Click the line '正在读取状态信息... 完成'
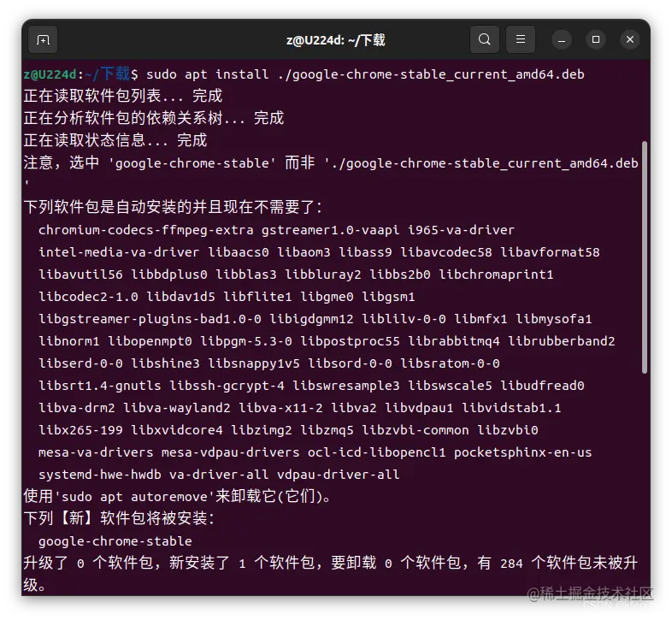The image size is (672, 620). tap(115, 140)
